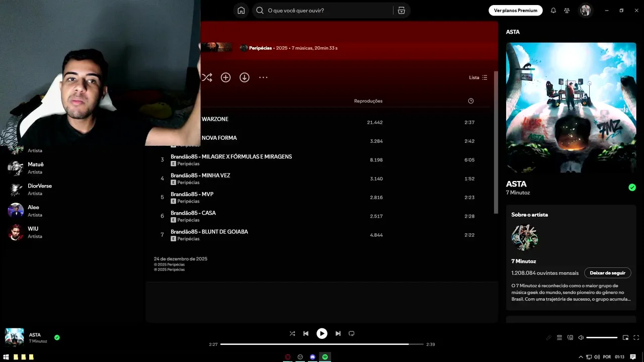This screenshot has height=362, width=644.
Task: Click the 'POR' language indicator
Action: click(607, 357)
